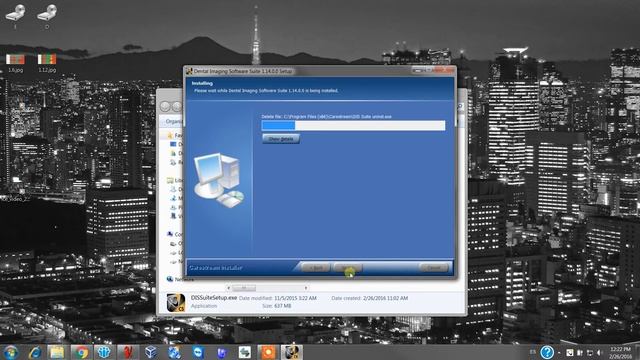This screenshot has width=640, height=360.
Task: Click the second drive shortcut labeled D
Action: coord(47,16)
